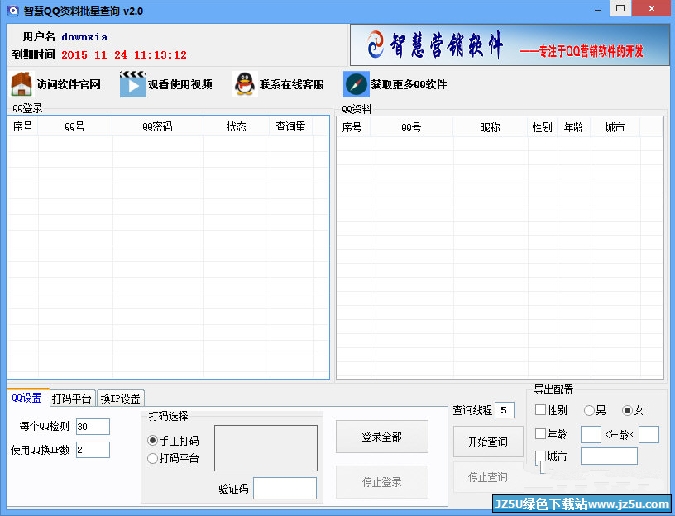Enable the 城市 export checkbox
This screenshot has height=516, width=675.
point(540,457)
